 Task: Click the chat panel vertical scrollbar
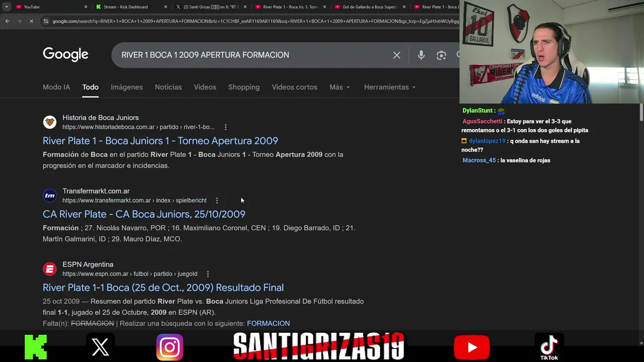pos(641,112)
